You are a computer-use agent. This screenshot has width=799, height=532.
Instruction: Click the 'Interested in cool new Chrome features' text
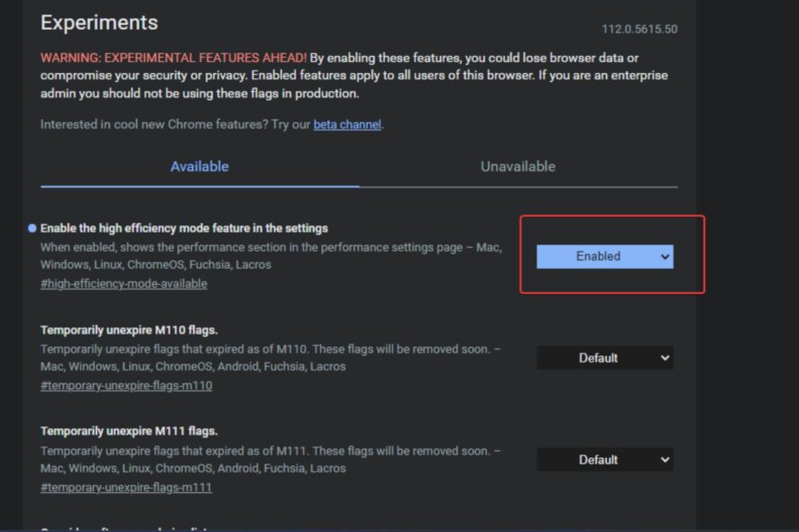[x=176, y=124]
